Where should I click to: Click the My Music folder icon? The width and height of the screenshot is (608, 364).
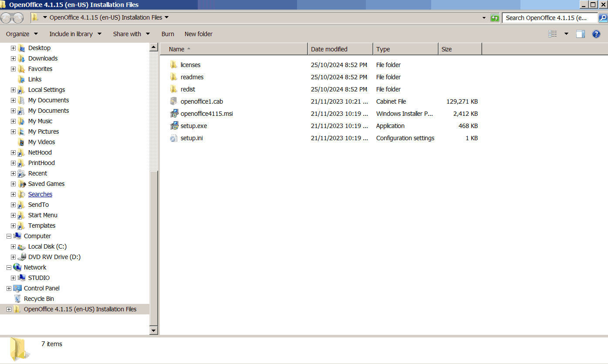[22, 121]
